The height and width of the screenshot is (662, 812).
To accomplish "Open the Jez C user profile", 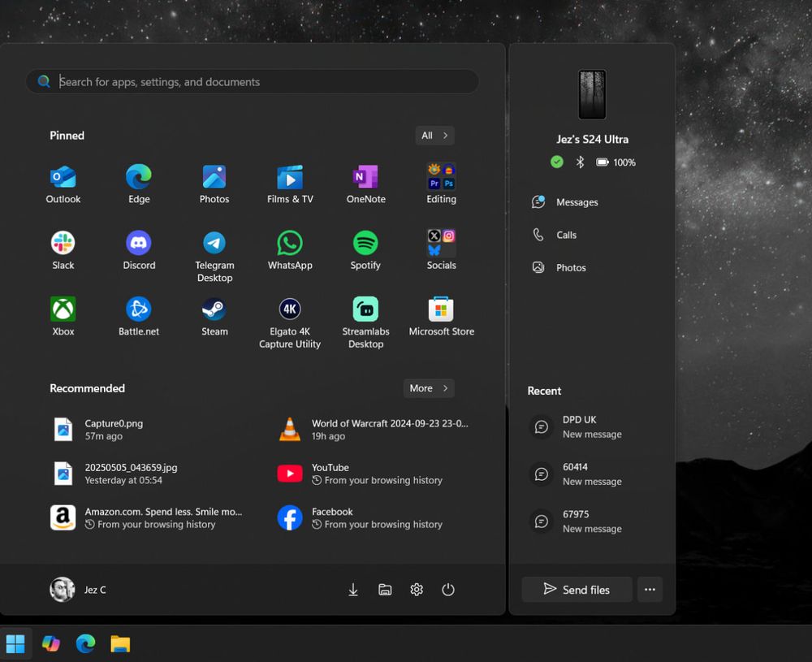I will 78,590.
